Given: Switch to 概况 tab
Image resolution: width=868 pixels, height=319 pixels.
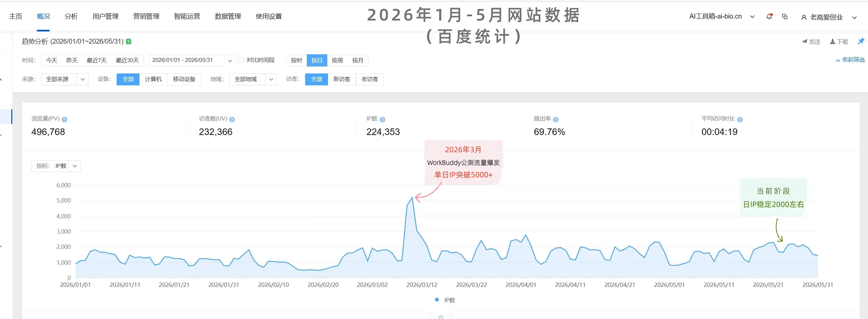Looking at the screenshot, I should 43,16.
